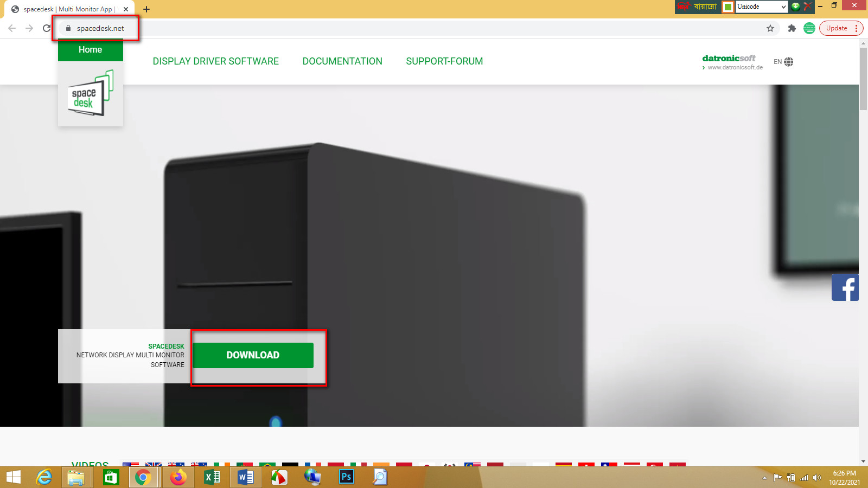The image size is (868, 488).
Task: Click the green round profile avatar
Action: coord(809,28)
